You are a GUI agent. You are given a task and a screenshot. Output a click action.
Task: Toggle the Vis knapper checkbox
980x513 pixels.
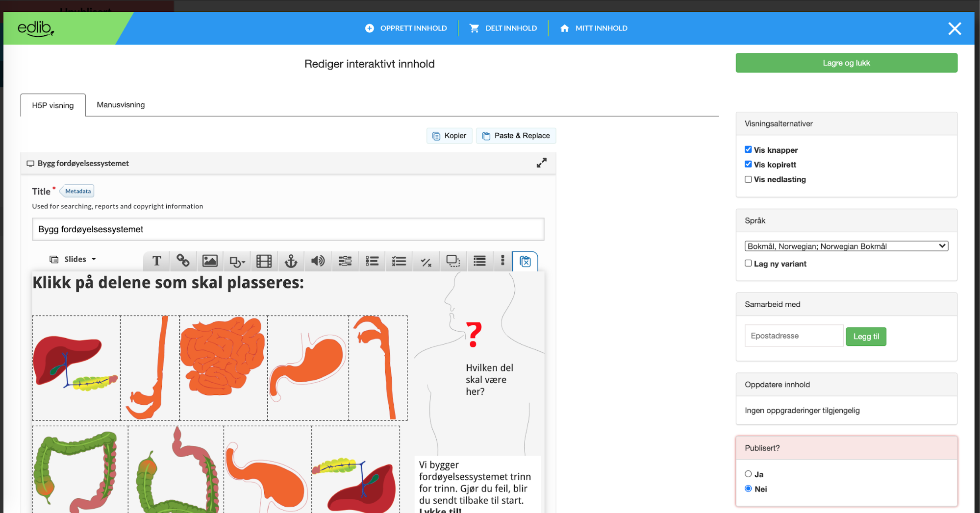748,149
